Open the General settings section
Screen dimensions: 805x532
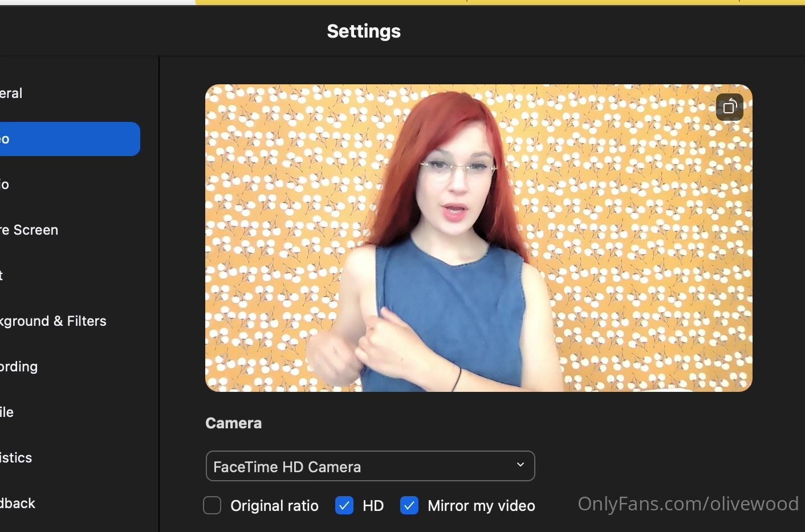(x=11, y=93)
